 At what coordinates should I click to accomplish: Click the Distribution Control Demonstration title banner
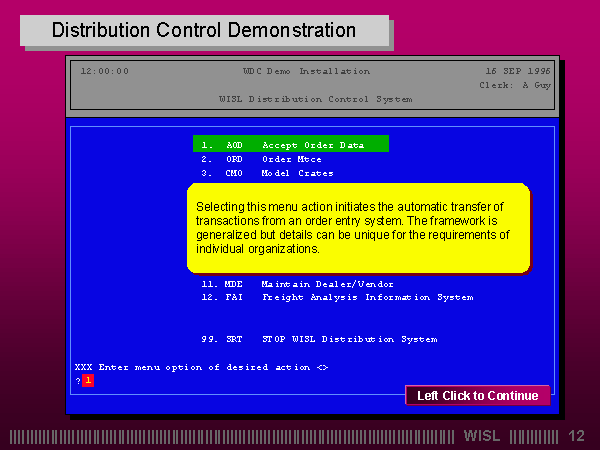pyautogui.click(x=204, y=30)
